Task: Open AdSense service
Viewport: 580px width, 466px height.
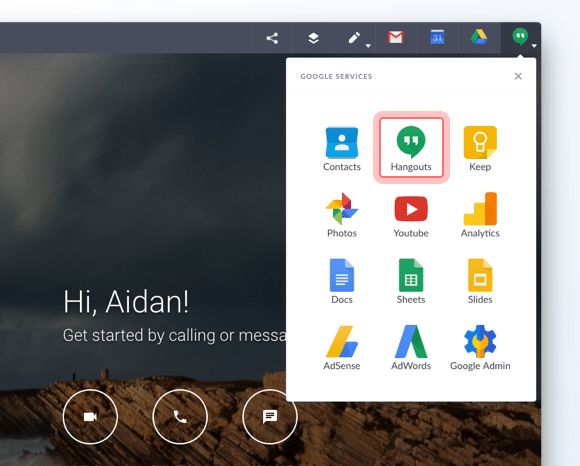Action: click(342, 348)
